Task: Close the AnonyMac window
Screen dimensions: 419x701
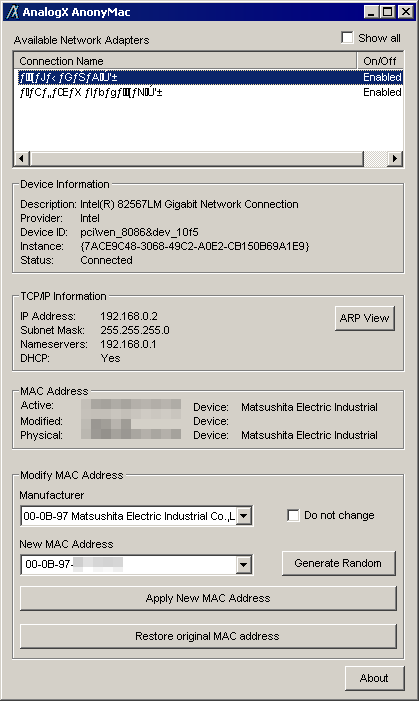Action: 406,12
